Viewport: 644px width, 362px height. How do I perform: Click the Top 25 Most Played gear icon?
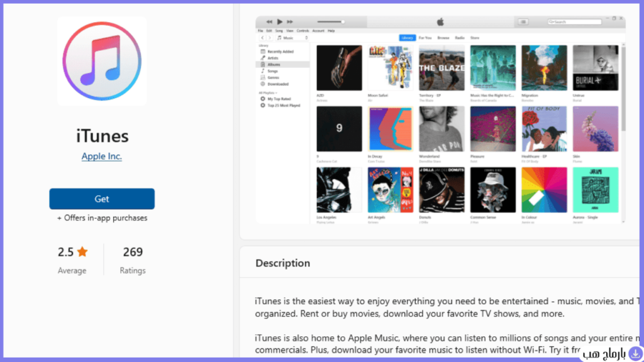(263, 106)
